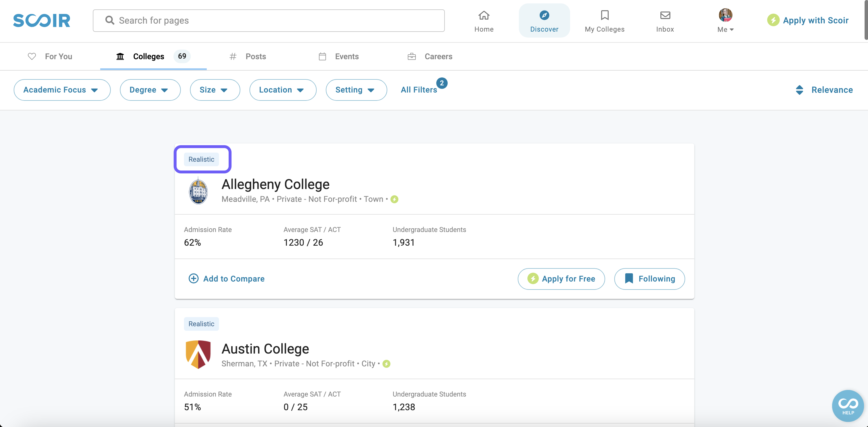868x427 pixels.
Task: Click Allegheny undergraduate count 1,931
Action: pyautogui.click(x=403, y=243)
